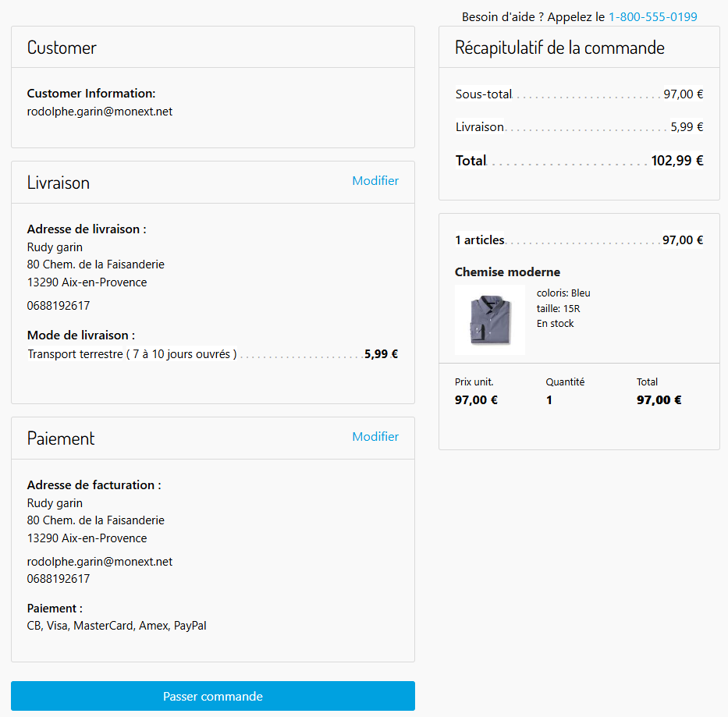Click the Adresse de facturation label

pos(94,485)
